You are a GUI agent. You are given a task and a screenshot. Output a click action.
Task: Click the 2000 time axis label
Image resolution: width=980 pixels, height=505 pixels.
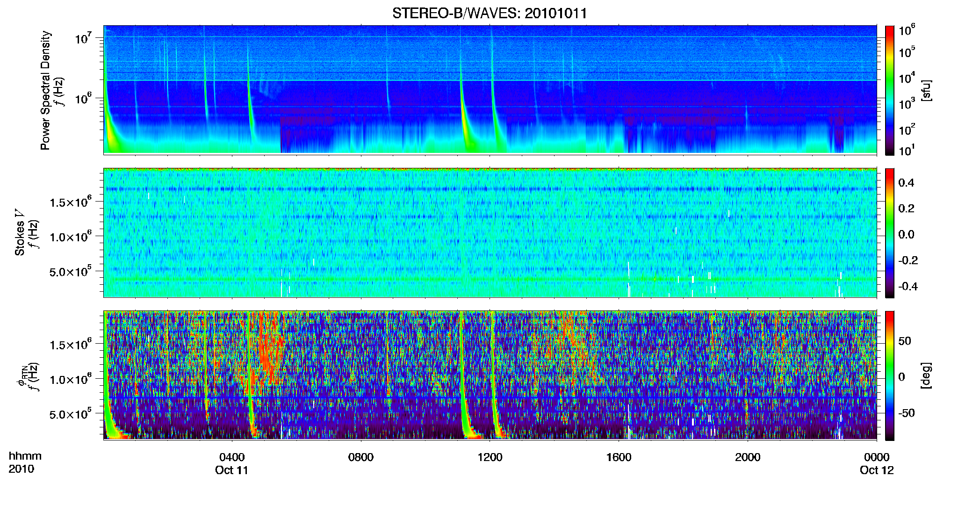(748, 457)
